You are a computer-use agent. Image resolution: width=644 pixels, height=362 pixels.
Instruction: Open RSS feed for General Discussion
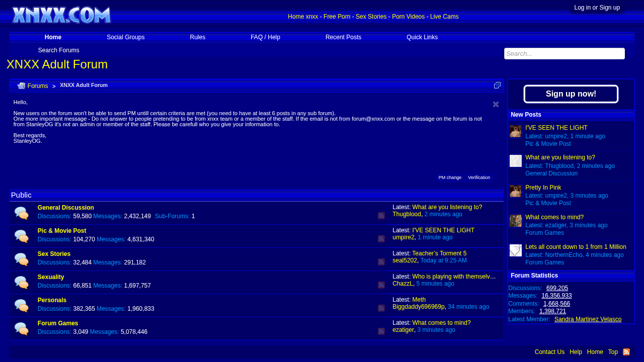pos(381,216)
